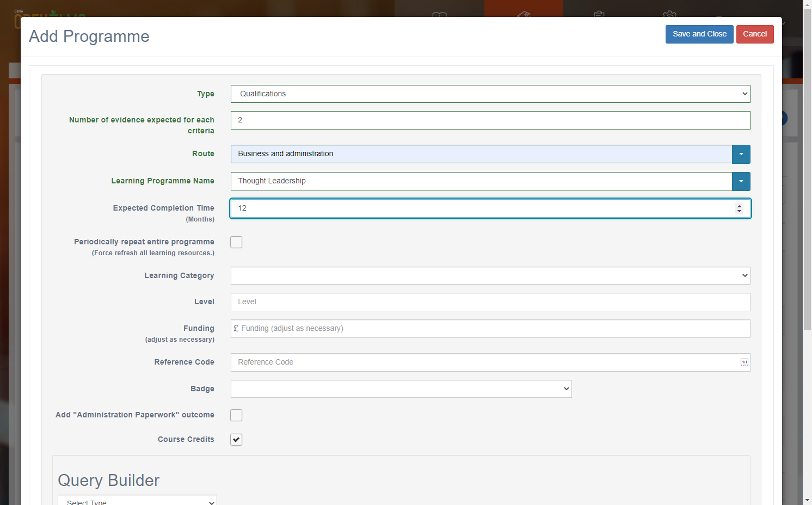Click the page scrollbar down arrow

tap(808, 500)
